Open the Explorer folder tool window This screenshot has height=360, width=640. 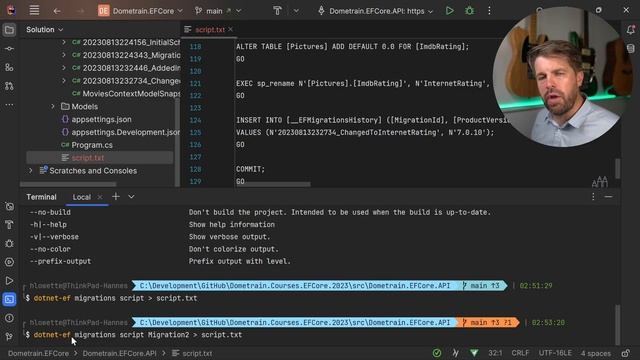(x=9, y=30)
